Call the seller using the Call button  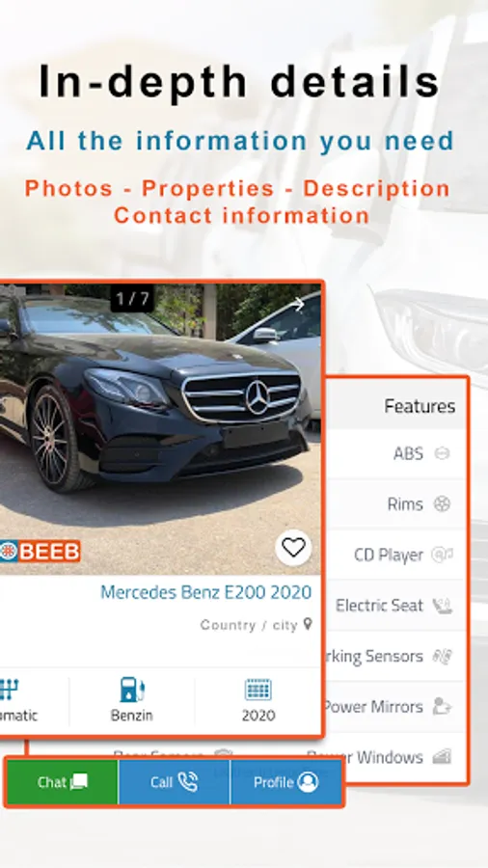(175, 782)
